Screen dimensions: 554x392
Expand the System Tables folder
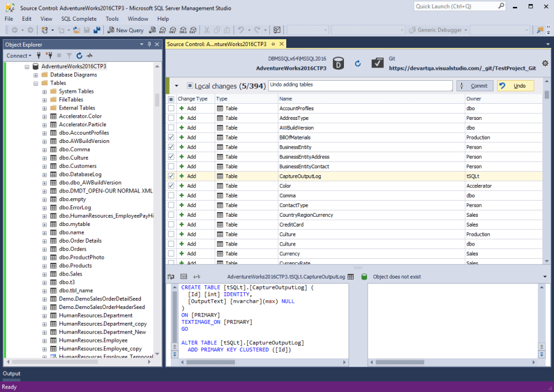[x=45, y=91]
